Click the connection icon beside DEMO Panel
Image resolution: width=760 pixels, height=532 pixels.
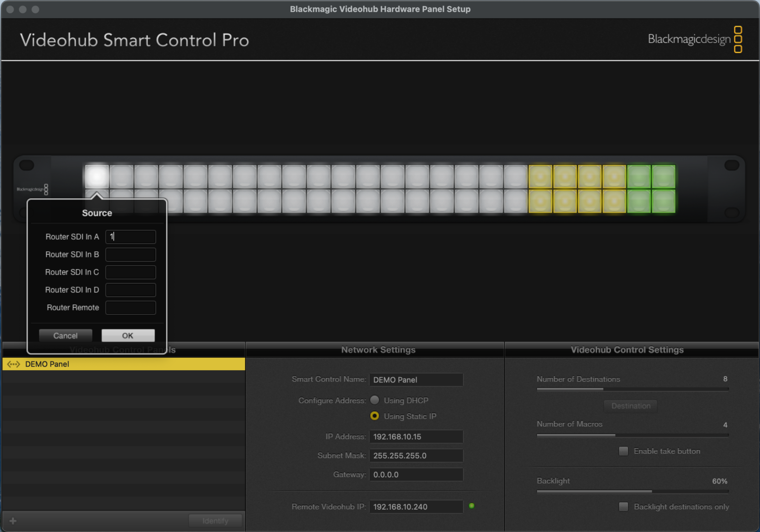click(x=13, y=364)
